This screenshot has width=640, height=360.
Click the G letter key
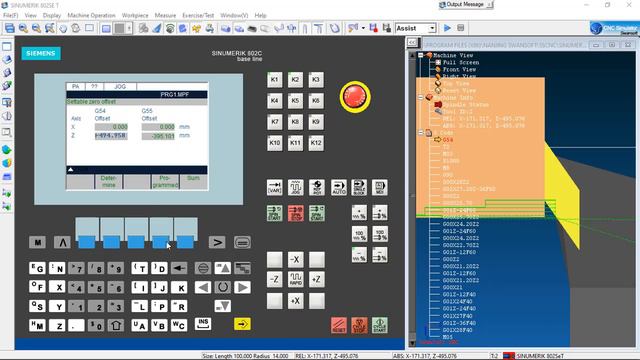pyautogui.click(x=38, y=268)
